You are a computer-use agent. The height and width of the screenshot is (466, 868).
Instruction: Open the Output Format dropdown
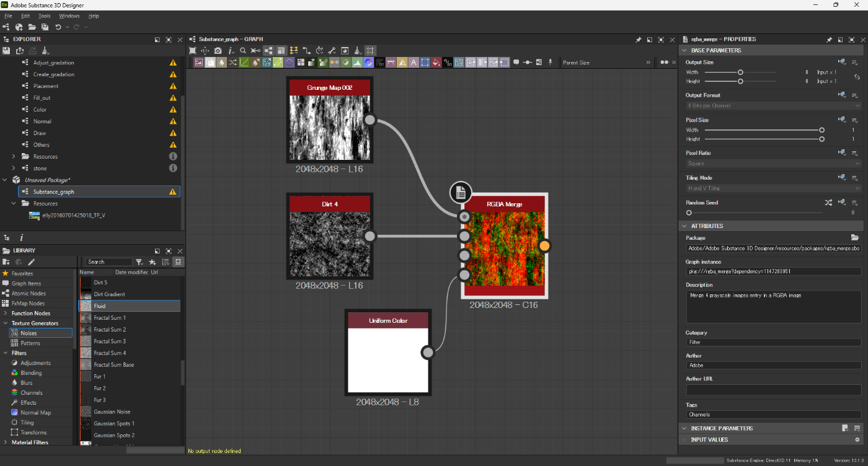(774, 105)
